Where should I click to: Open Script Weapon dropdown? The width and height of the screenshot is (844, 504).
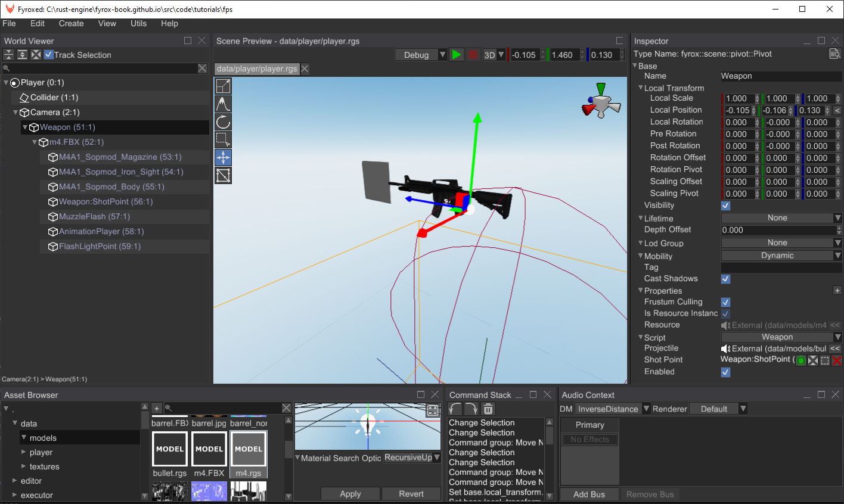coord(781,337)
